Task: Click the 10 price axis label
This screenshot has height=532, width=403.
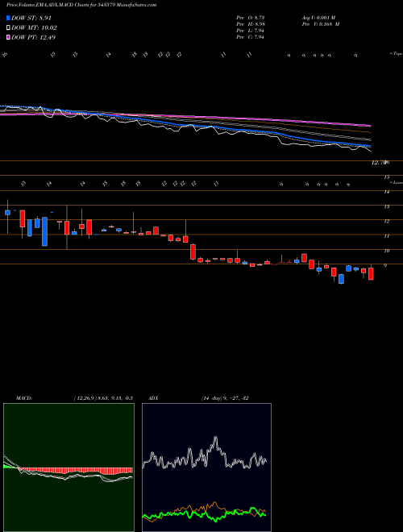Action: [386, 251]
